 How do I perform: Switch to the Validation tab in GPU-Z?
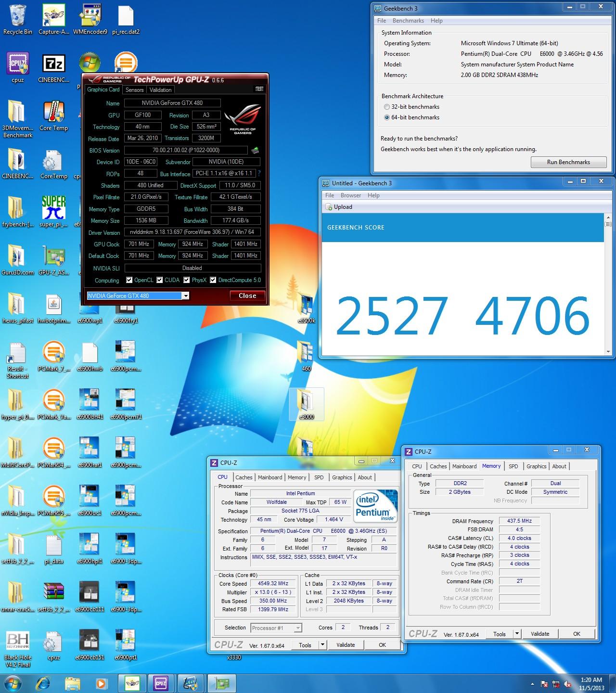tap(160, 90)
